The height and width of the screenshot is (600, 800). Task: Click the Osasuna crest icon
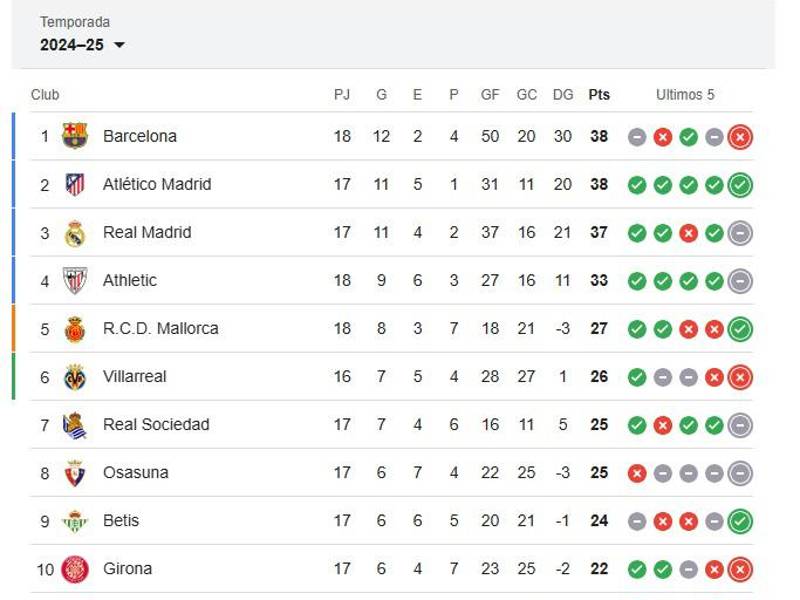click(76, 472)
